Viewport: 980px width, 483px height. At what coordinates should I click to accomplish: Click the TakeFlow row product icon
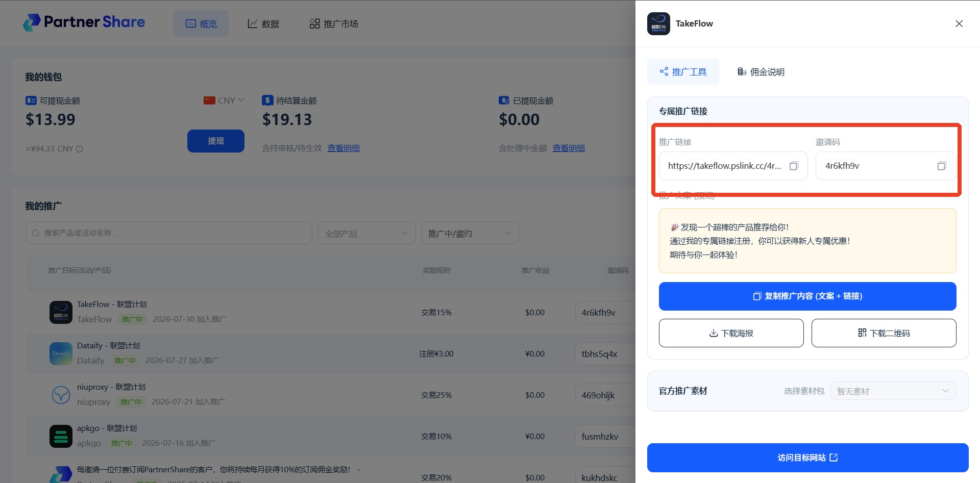61,312
